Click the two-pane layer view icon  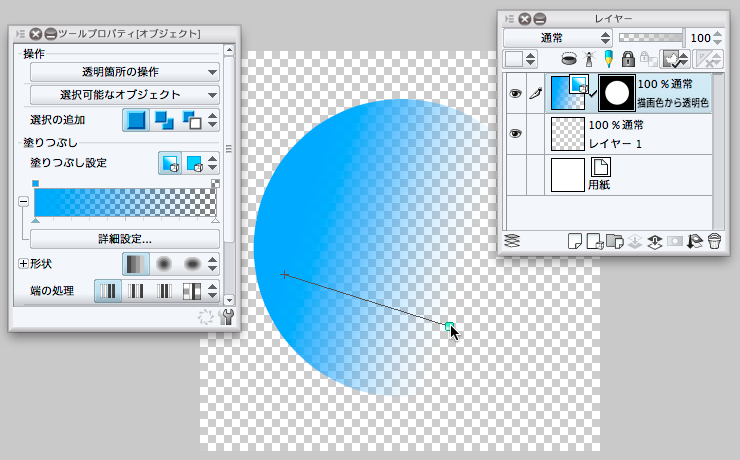pyautogui.click(x=512, y=241)
